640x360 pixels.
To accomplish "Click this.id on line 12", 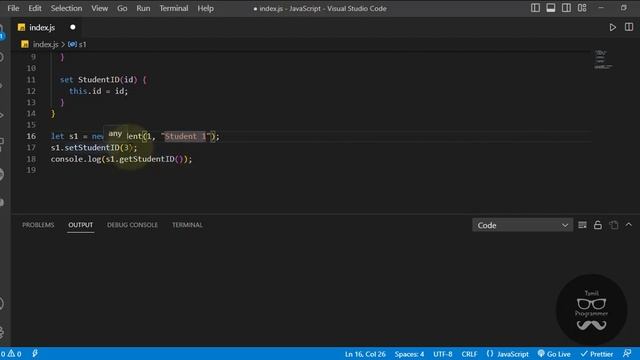I will 85,91.
